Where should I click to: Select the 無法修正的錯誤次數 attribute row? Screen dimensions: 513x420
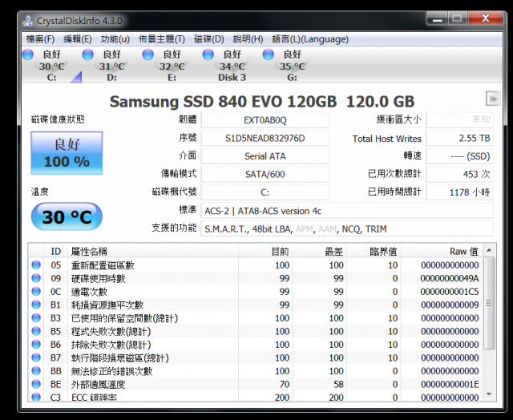pos(255,371)
